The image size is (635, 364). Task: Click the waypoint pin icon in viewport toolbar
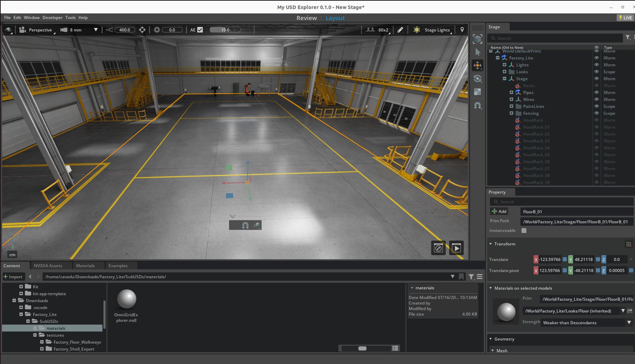pos(462,30)
